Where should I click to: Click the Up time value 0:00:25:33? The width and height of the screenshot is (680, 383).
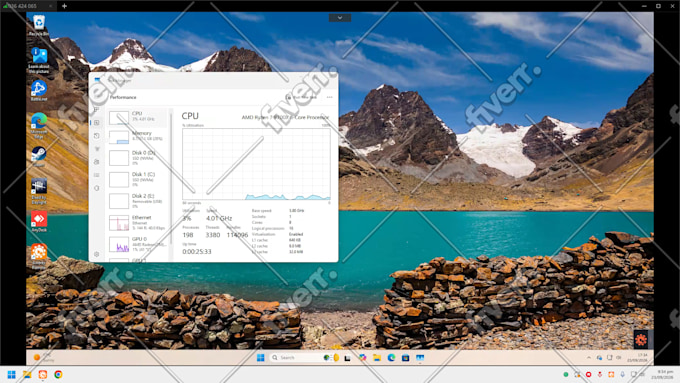(x=197, y=252)
